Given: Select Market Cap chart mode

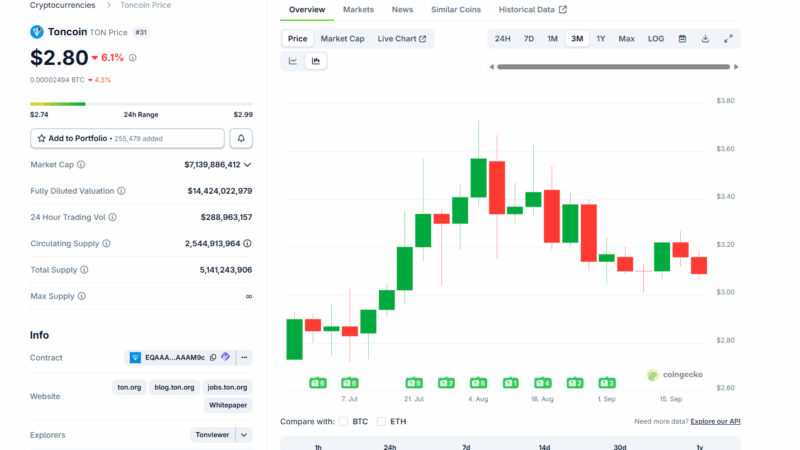Looking at the screenshot, I should click(342, 39).
